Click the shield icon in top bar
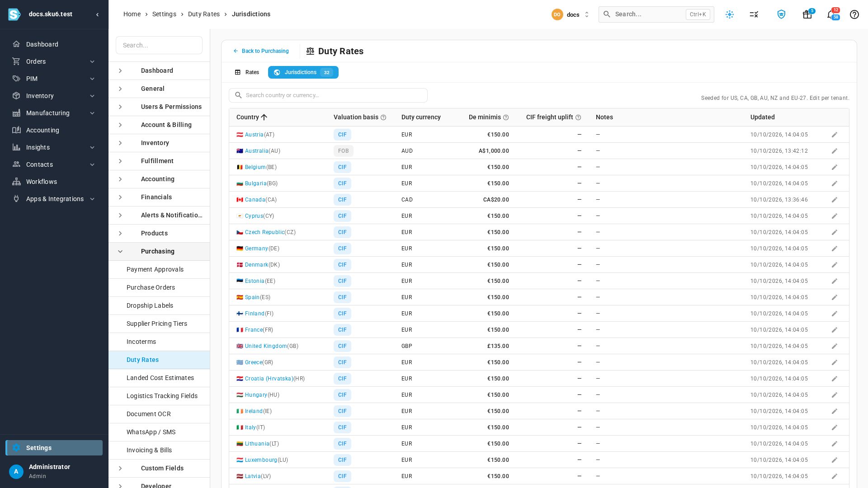 [x=781, y=14]
